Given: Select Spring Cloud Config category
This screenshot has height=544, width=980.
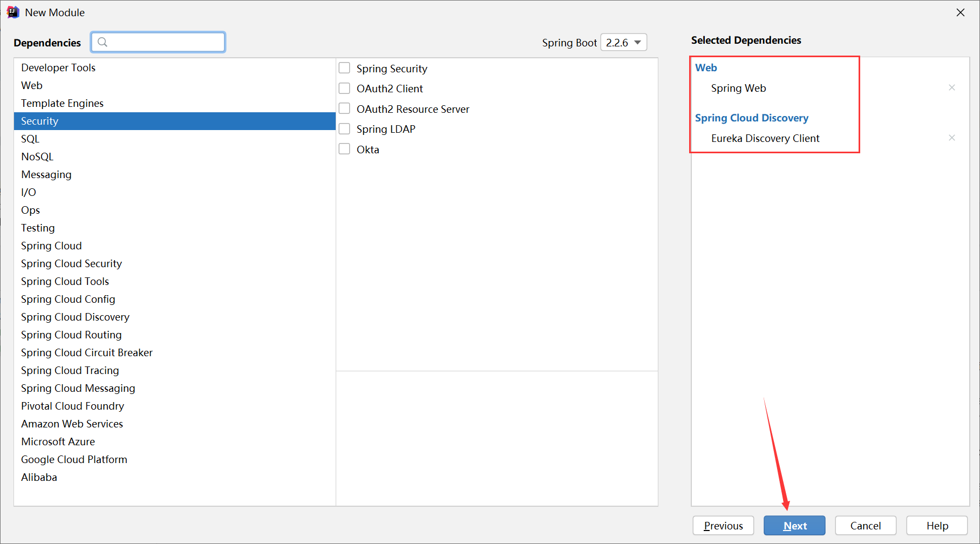Looking at the screenshot, I should click(x=175, y=299).
